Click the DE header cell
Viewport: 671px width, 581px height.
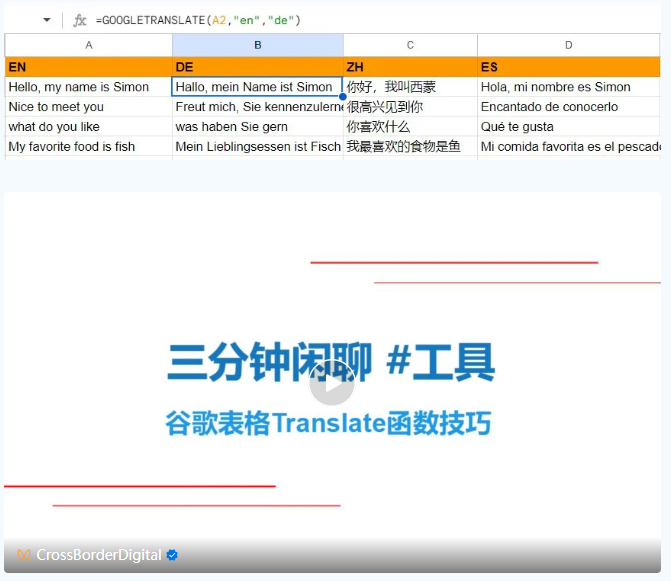click(x=258, y=67)
